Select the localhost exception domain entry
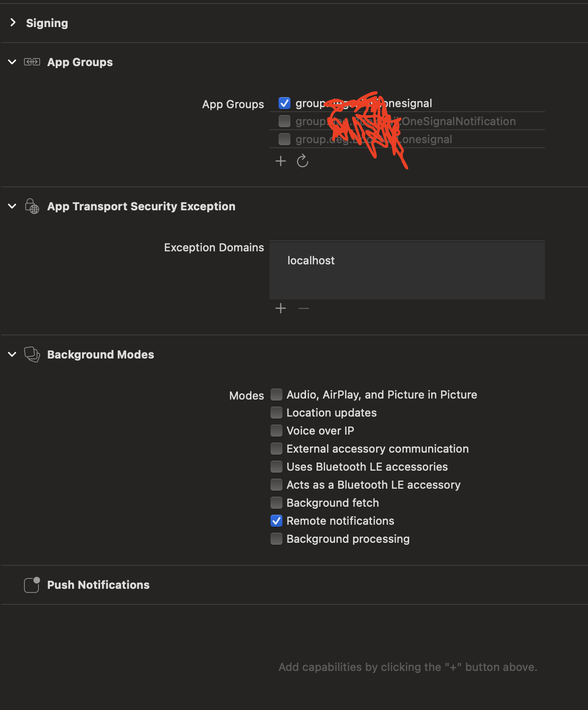 [311, 260]
